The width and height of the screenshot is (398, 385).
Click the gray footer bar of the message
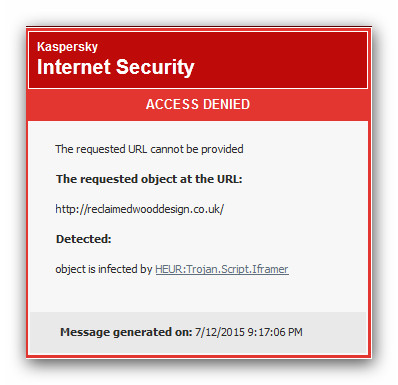[198, 333]
